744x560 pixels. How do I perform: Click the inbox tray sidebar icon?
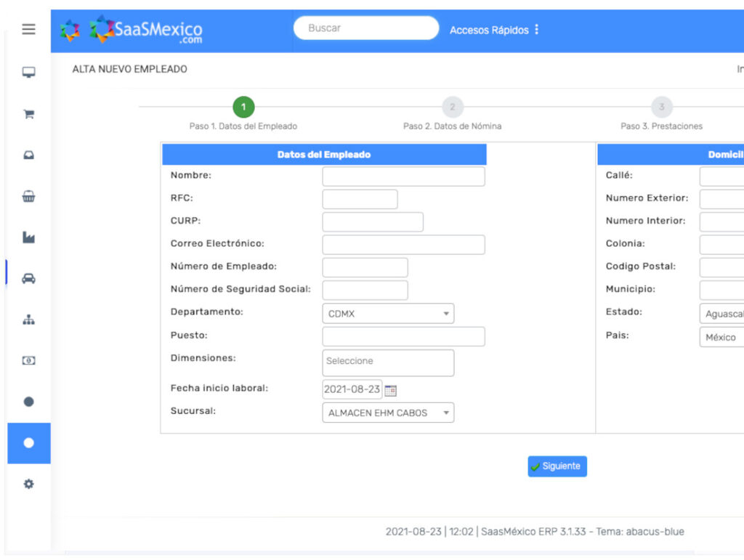tap(28, 155)
